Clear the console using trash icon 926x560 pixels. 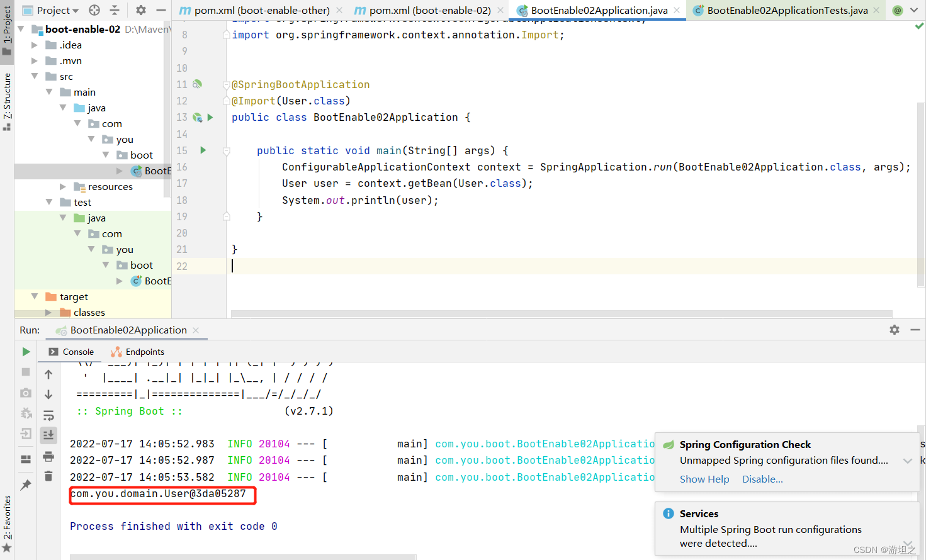pyautogui.click(x=48, y=476)
